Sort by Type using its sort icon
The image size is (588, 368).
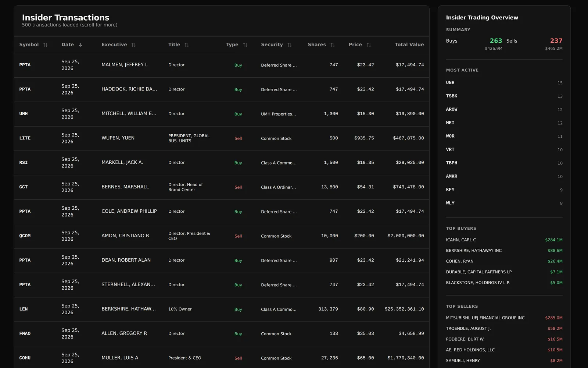pos(245,45)
